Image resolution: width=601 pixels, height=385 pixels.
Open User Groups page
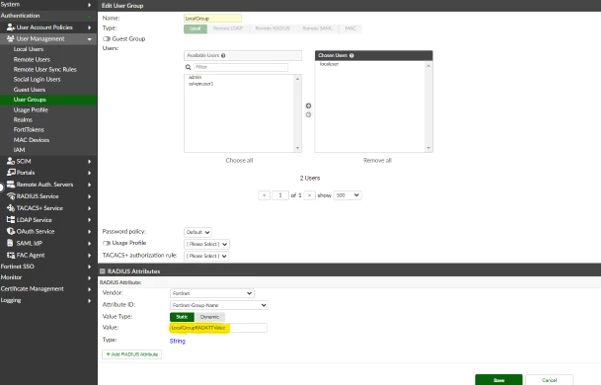pos(49,100)
